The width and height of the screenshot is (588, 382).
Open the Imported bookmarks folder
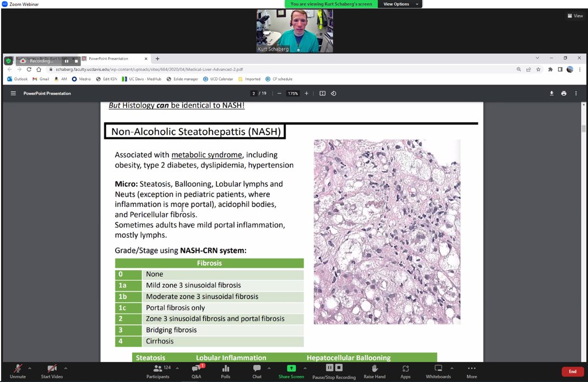[249, 79]
